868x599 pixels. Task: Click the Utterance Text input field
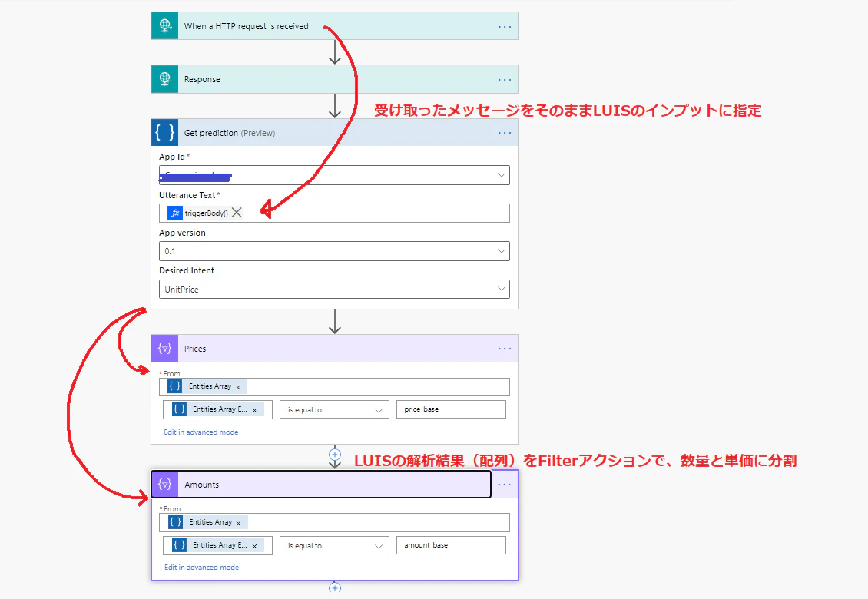pos(334,213)
